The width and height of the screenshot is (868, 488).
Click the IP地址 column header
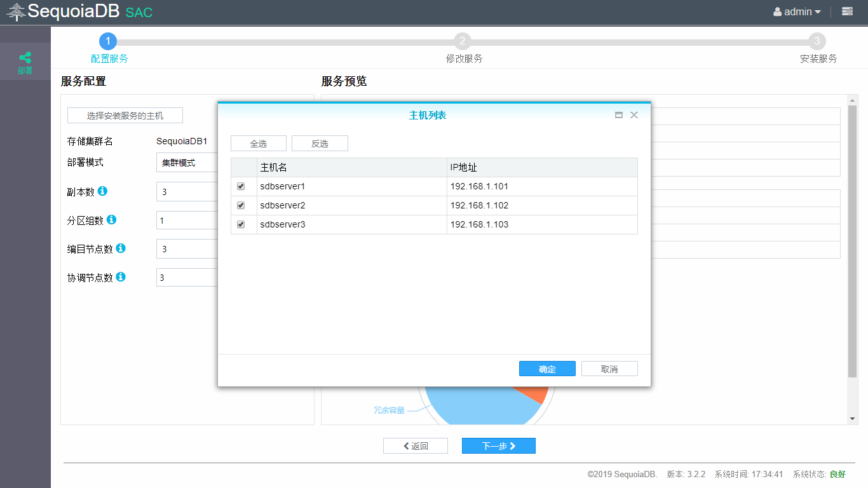542,167
